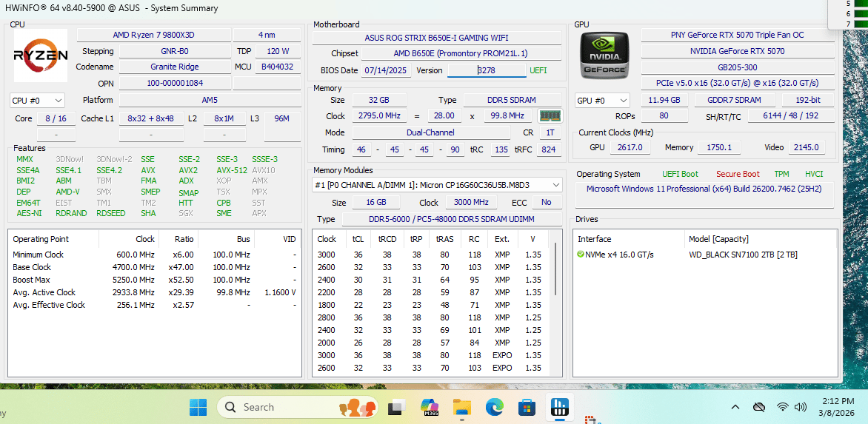This screenshot has width=868, height=424.
Task: Click the memory Size 32 GB field
Action: point(378,100)
